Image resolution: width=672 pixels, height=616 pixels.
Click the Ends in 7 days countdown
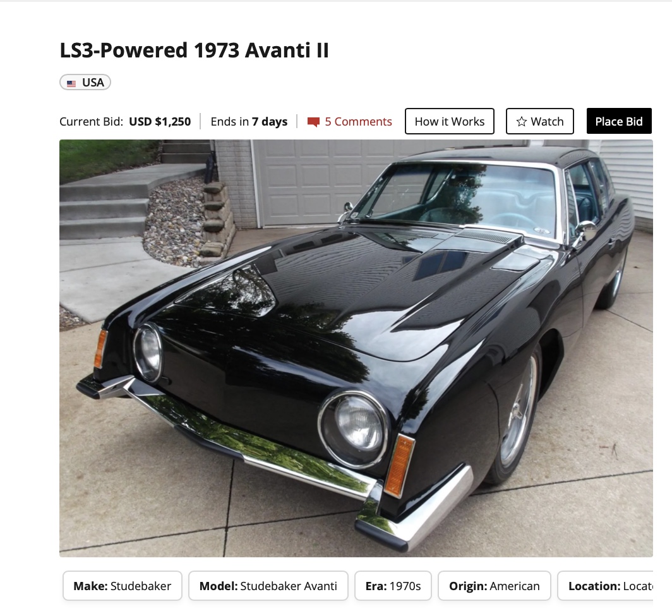coord(249,122)
